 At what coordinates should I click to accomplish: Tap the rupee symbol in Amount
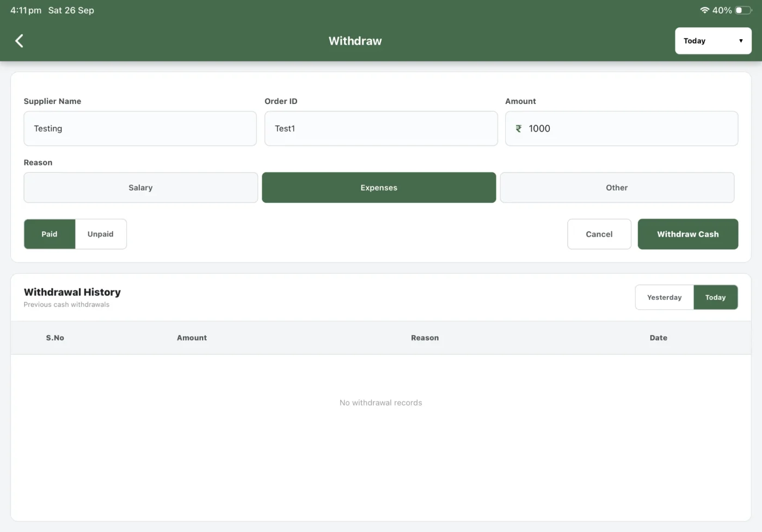(519, 128)
